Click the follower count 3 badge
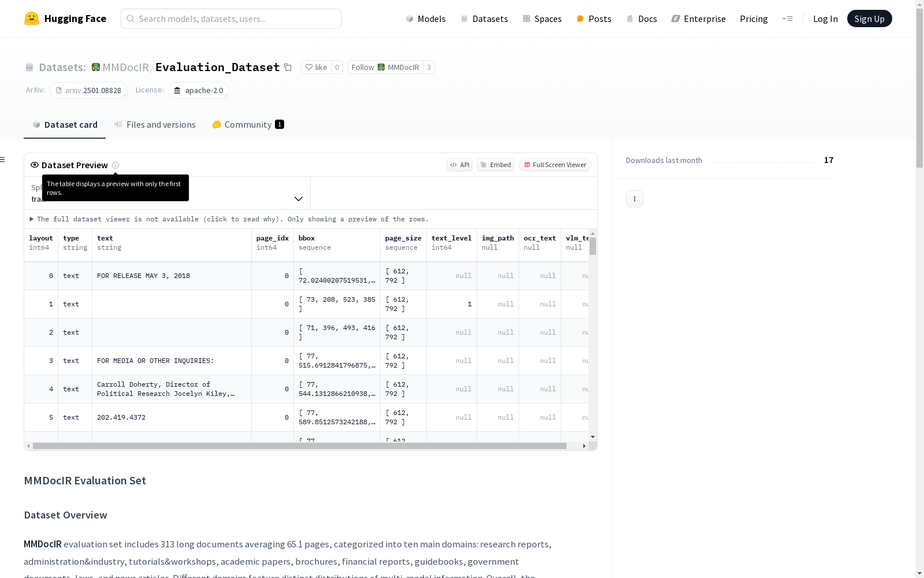The image size is (924, 578). [x=429, y=67]
